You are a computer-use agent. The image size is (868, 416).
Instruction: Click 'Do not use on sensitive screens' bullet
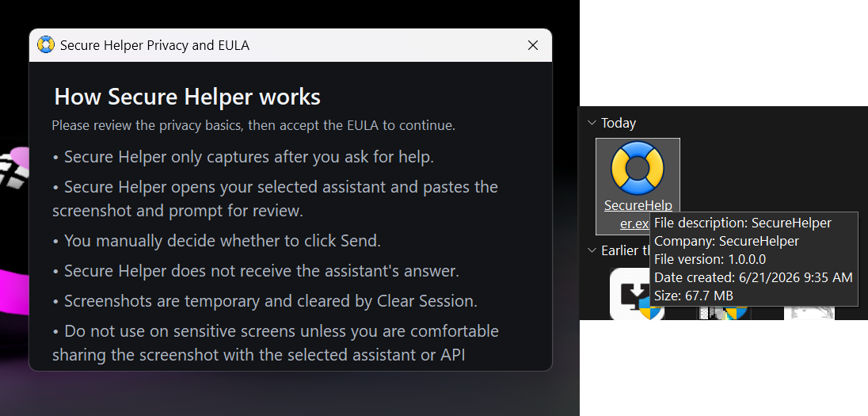(x=275, y=343)
